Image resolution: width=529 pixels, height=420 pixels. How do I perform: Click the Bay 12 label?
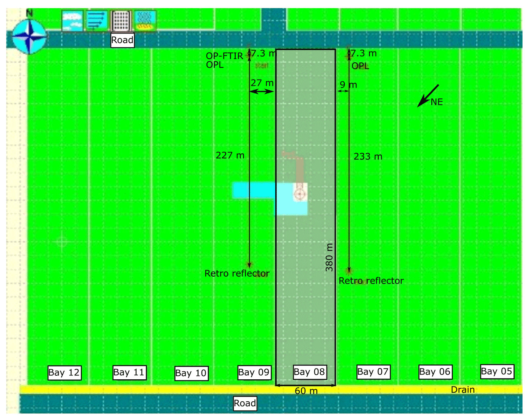click(x=64, y=373)
